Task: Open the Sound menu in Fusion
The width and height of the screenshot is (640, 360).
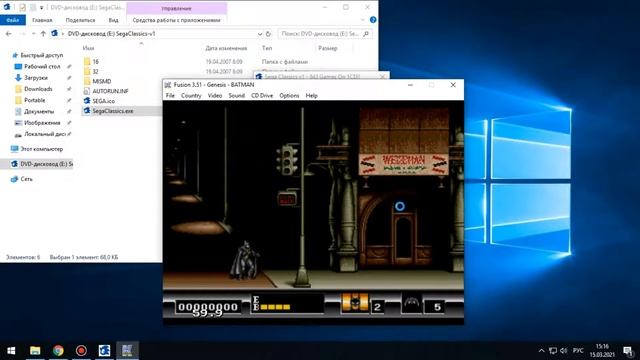Action: pos(236,96)
